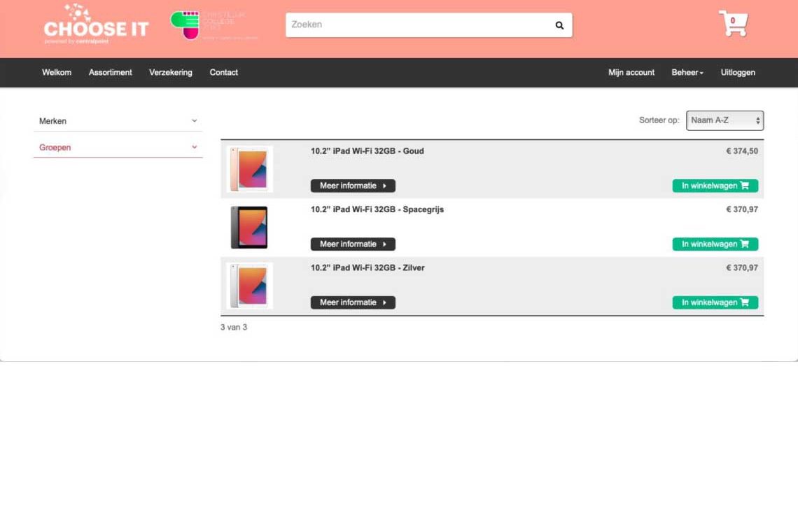Open the silver iPad product thumbnail
798x532 pixels.
249,286
